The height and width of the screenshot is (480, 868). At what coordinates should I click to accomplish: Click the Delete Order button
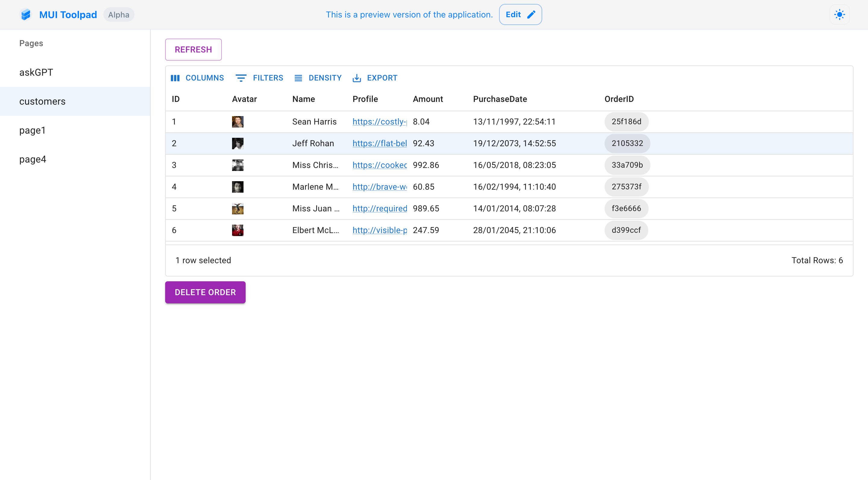pos(205,292)
